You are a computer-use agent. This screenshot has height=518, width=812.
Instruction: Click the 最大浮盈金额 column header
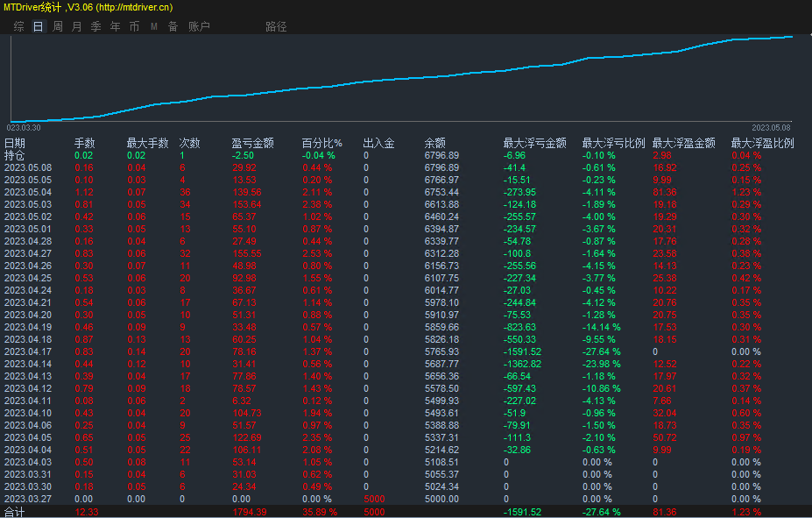coord(683,143)
